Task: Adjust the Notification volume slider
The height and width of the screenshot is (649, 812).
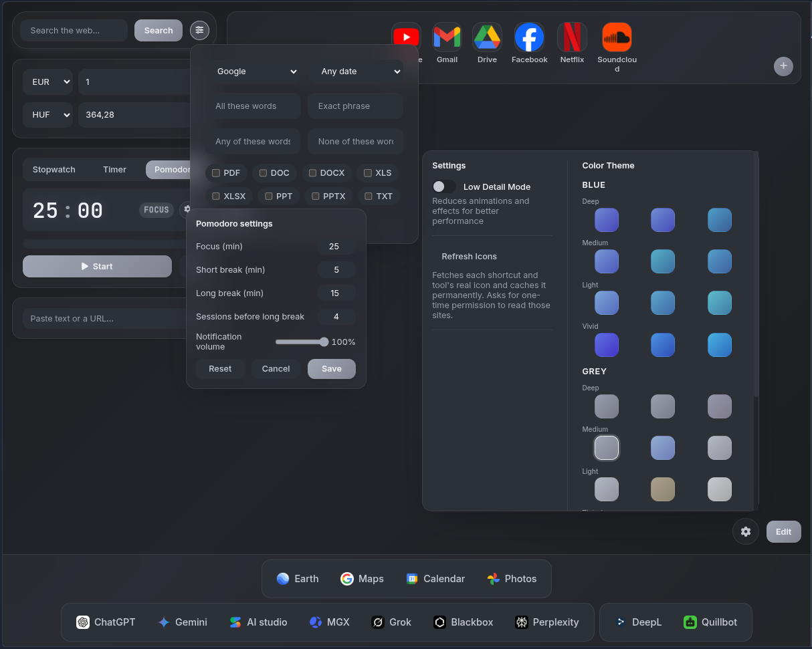Action: (302, 342)
